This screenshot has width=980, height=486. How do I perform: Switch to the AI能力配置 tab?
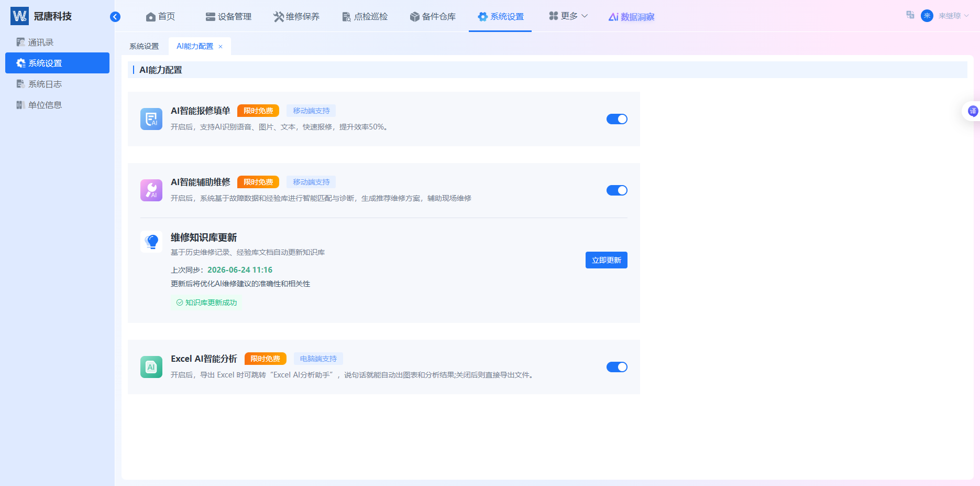click(195, 46)
